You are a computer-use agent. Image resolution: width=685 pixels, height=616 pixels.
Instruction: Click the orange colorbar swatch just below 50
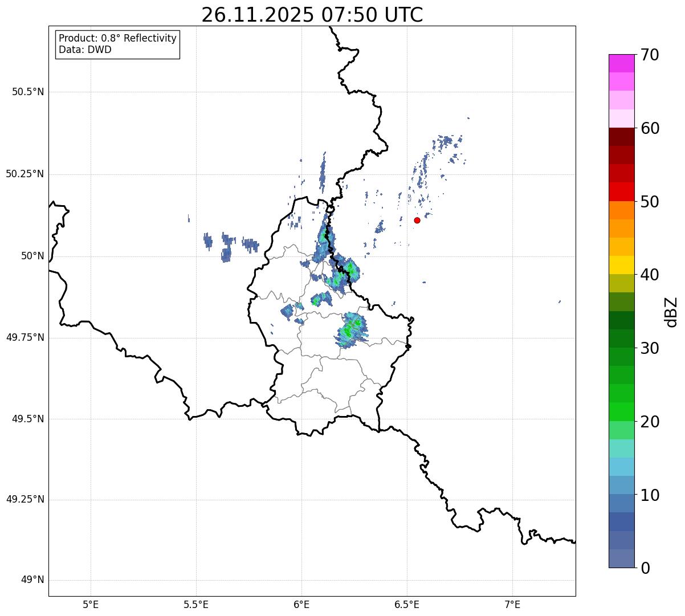tap(621, 210)
